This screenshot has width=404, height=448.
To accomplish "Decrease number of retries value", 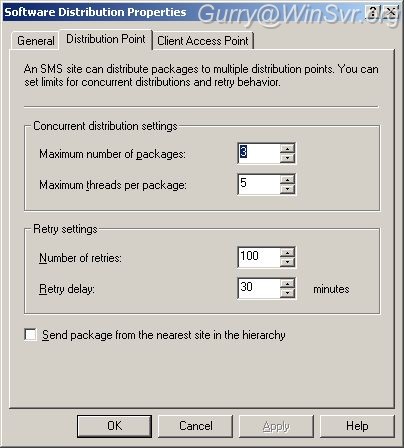I will (287, 262).
